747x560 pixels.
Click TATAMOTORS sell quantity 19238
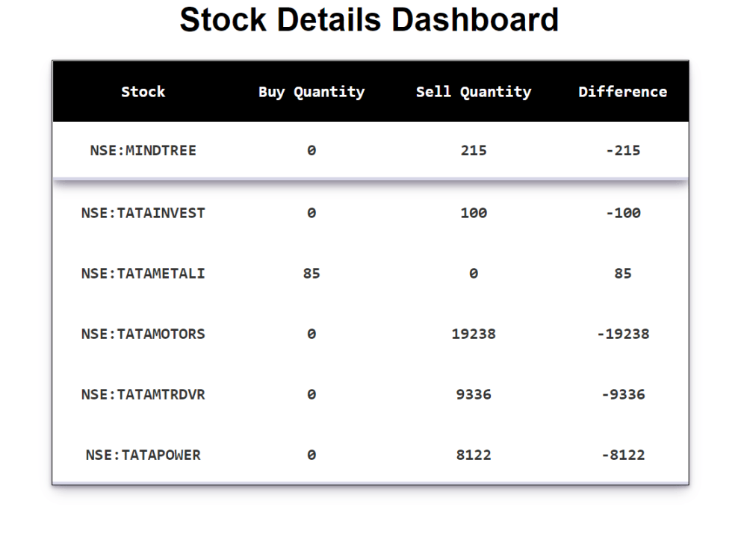(x=474, y=334)
